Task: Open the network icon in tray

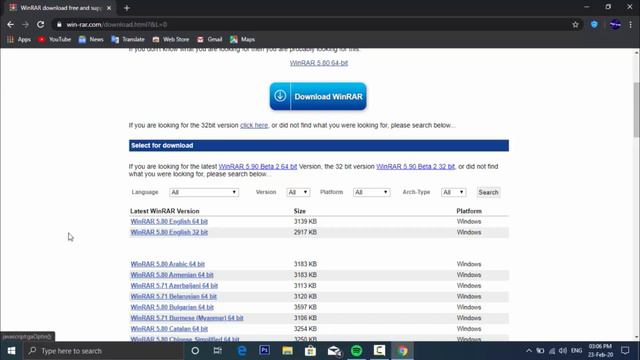Action: tap(552, 351)
